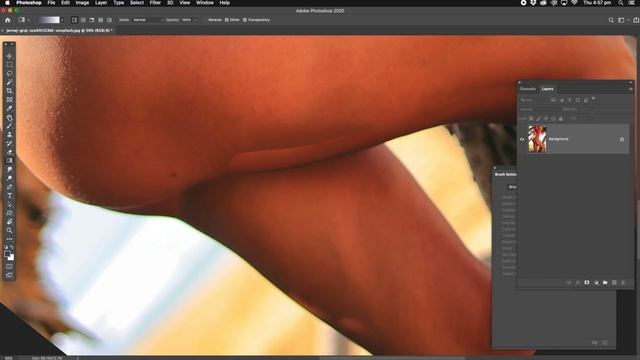This screenshot has width=640, height=360.
Task: Add layer mask in Layers panel
Action: [587, 282]
